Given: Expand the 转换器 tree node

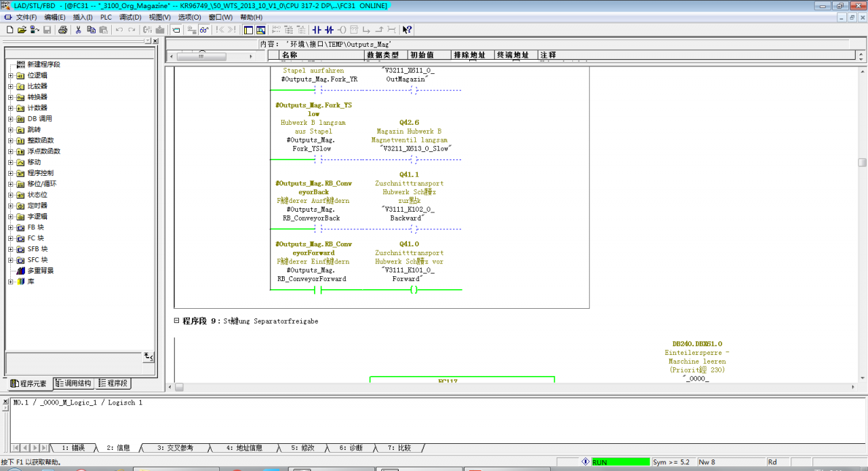Looking at the screenshot, I should [x=11, y=97].
